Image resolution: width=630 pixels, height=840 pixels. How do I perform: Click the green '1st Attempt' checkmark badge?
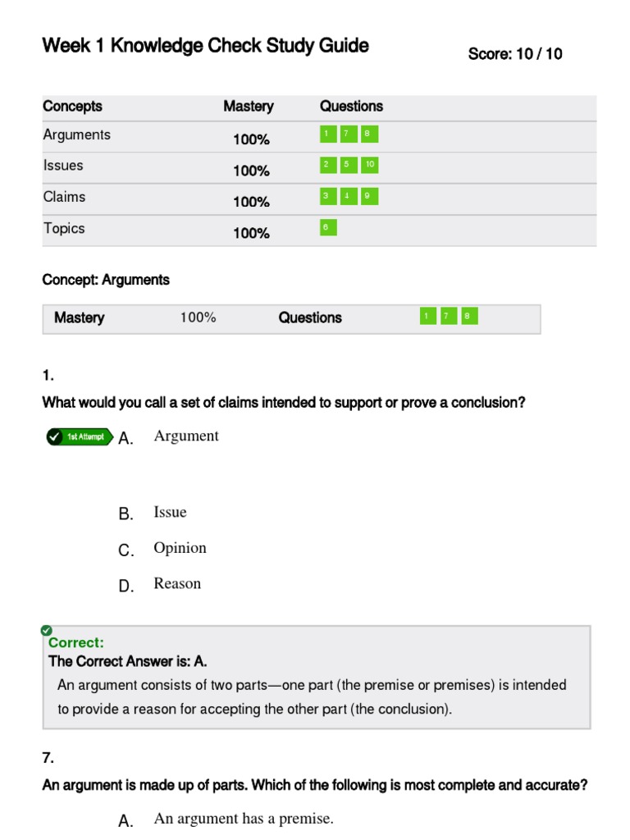[x=80, y=437]
